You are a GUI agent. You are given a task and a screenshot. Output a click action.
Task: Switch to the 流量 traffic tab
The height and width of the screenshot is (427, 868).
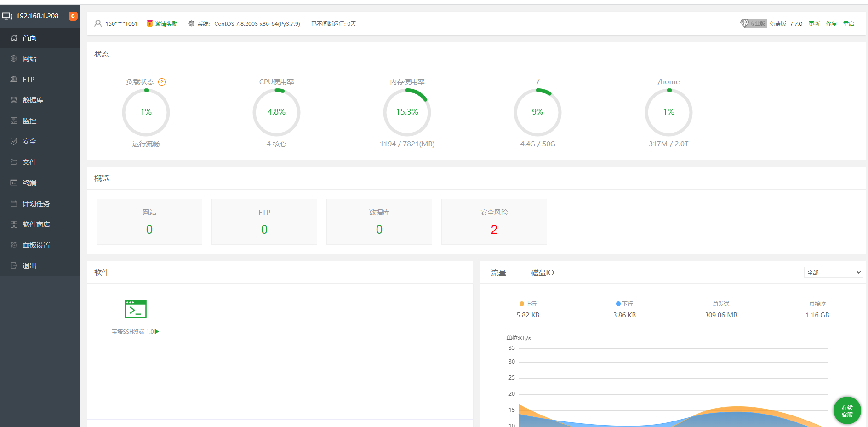pyautogui.click(x=498, y=272)
